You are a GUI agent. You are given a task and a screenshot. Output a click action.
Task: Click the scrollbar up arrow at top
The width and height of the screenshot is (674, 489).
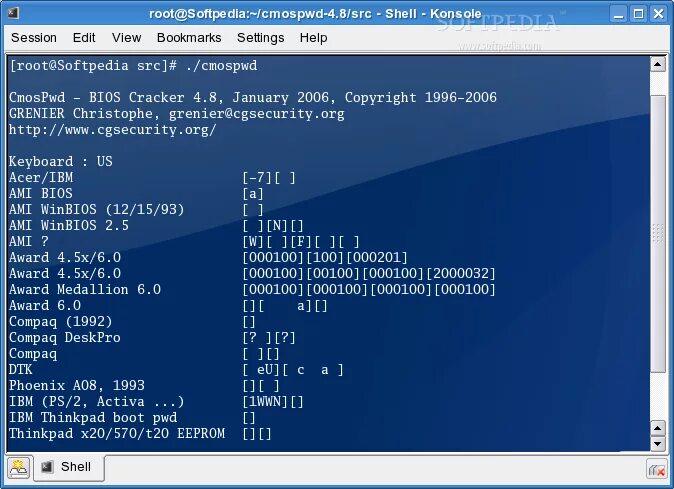coord(658,64)
